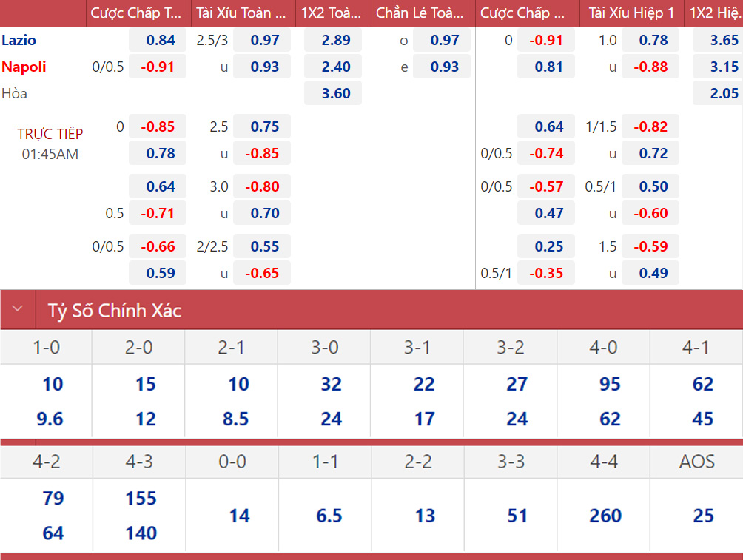
Task: Click the 1-1 correct score odds 6.5
Action: coord(325,516)
